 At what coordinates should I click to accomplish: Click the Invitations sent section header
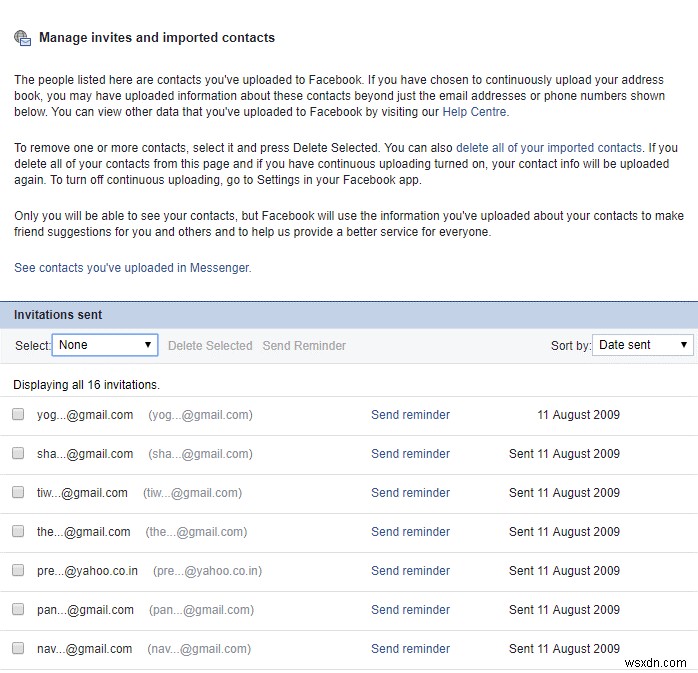tap(58, 315)
